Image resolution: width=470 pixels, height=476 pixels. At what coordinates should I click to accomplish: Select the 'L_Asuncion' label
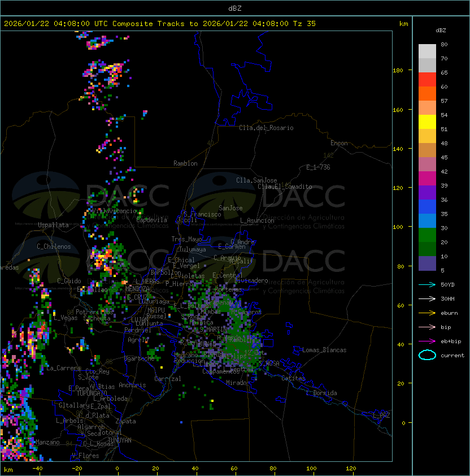(x=257, y=220)
